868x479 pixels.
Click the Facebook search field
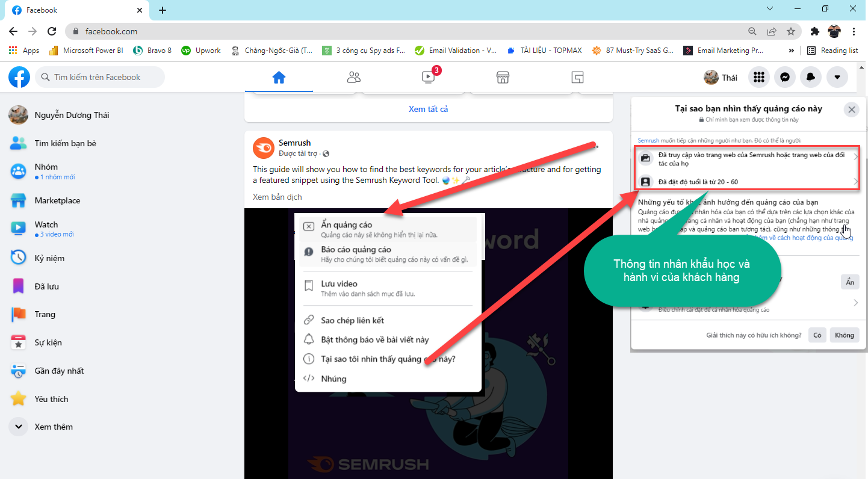100,77
